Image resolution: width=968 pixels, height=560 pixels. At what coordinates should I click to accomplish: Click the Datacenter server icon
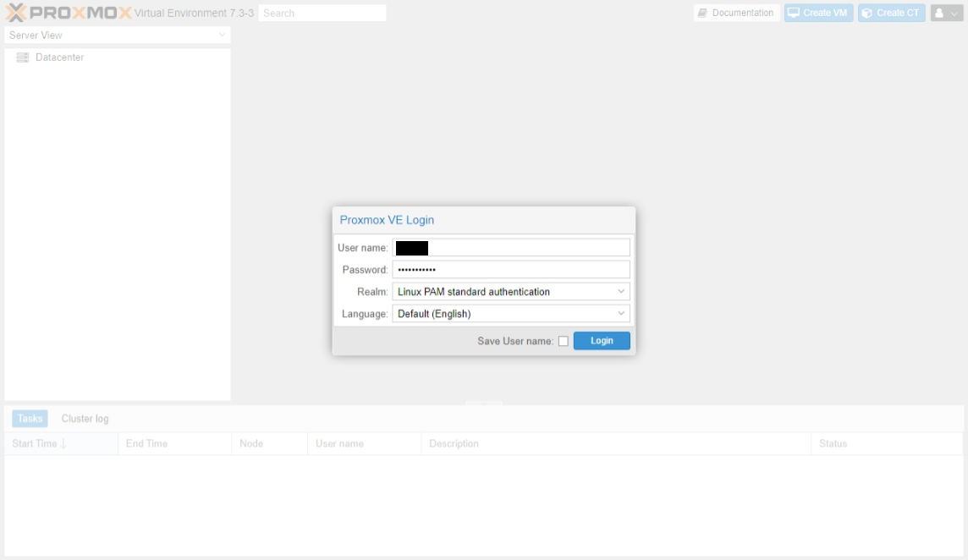pyautogui.click(x=22, y=58)
